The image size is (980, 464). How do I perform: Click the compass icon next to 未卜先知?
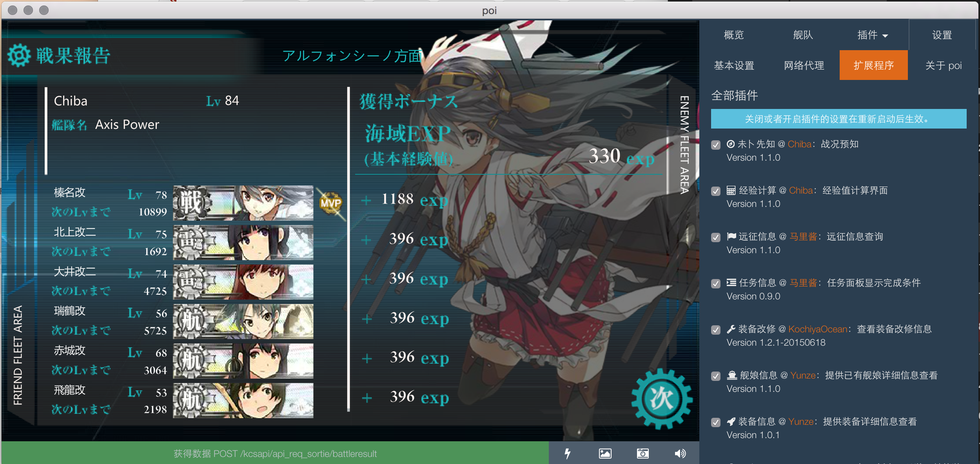click(x=731, y=144)
